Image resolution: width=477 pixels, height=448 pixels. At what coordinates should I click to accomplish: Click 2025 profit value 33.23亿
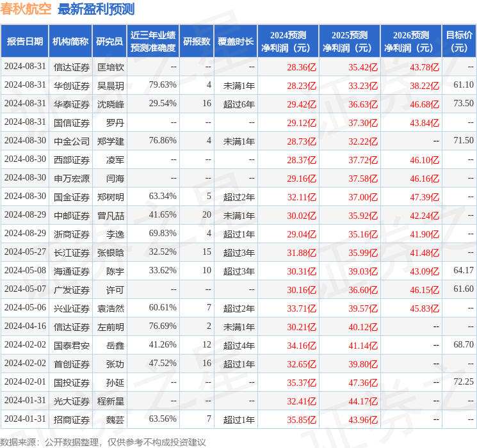(x=363, y=86)
